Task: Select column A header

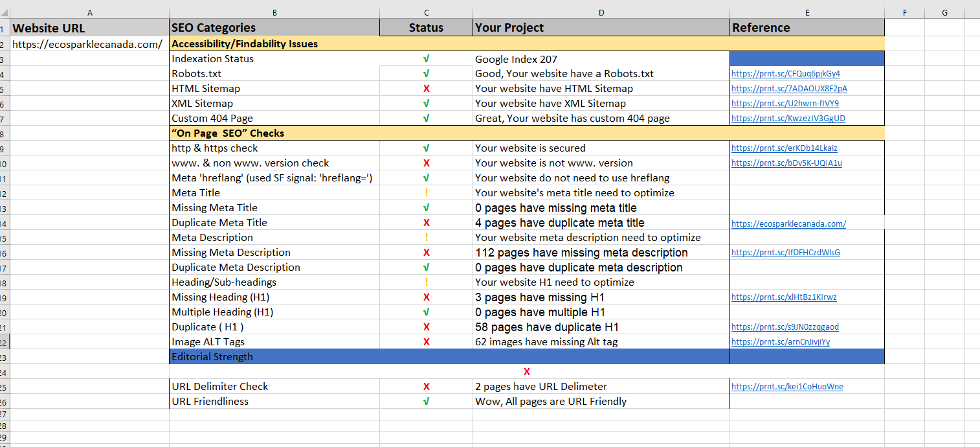Action: (89, 12)
